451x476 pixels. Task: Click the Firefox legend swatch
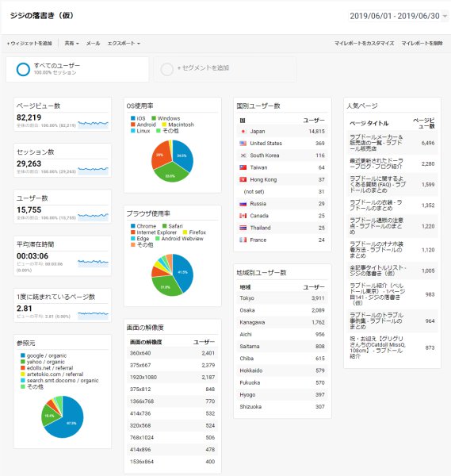[185, 232]
